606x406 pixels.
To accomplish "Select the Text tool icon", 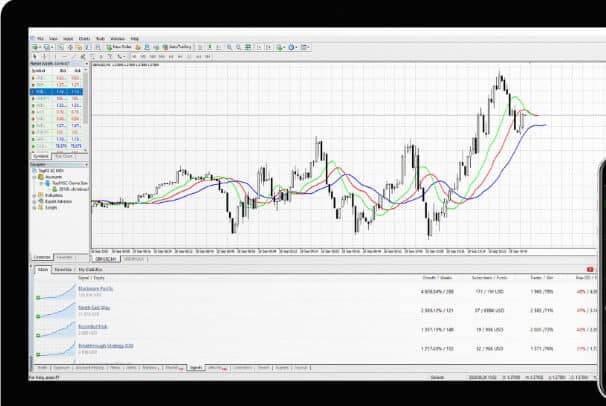I will (101, 56).
